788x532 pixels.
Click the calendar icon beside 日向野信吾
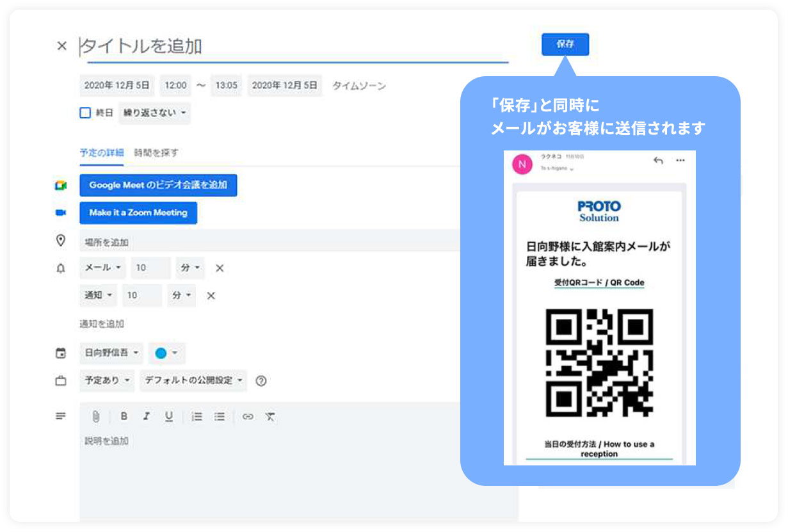tap(61, 353)
